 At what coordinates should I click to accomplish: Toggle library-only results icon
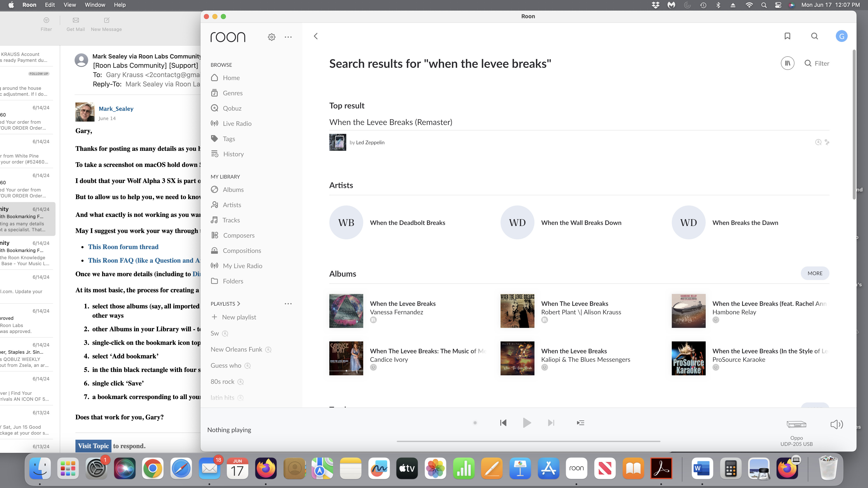click(x=787, y=63)
